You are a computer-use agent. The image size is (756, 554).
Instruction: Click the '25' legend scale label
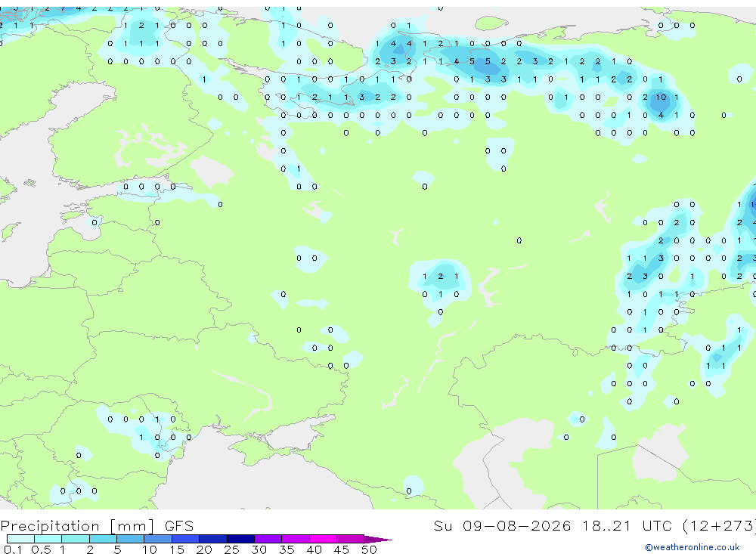(x=231, y=549)
